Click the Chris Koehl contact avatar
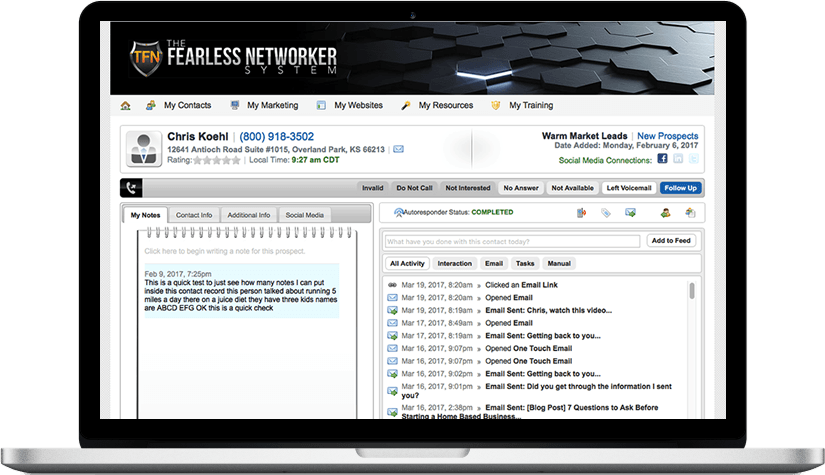The image size is (825, 475). click(144, 149)
